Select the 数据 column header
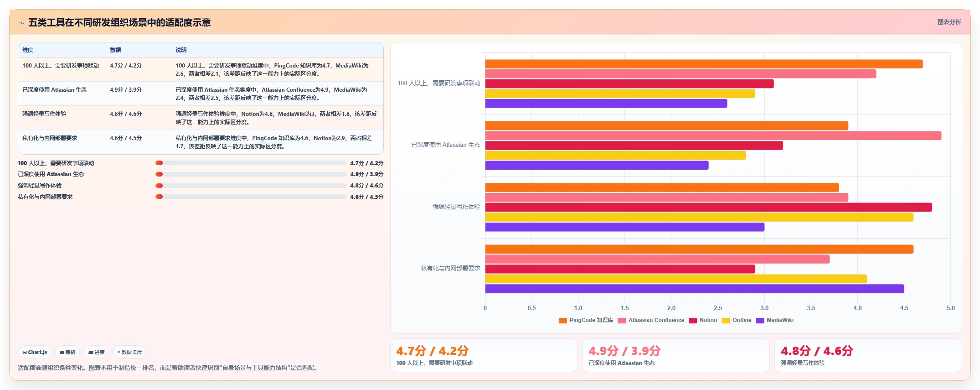The width and height of the screenshot is (980, 390). coord(115,50)
